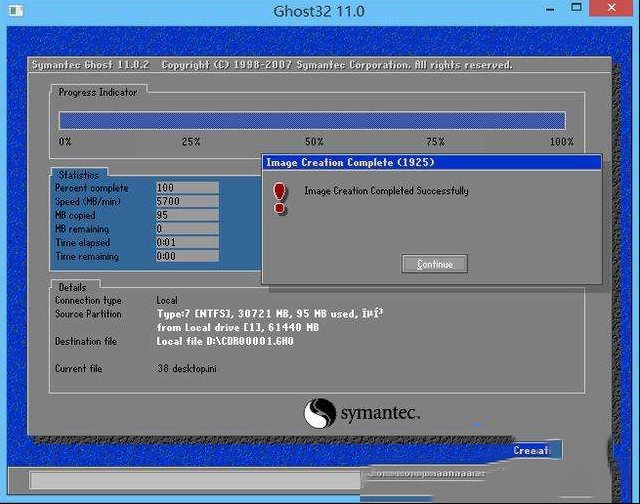The height and width of the screenshot is (504, 640).
Task: Click the 'Destination file' label
Action: [x=86, y=341]
